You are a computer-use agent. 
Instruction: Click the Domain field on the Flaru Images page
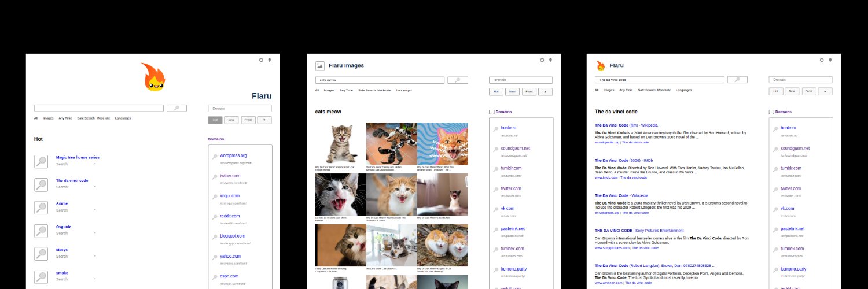(521, 80)
